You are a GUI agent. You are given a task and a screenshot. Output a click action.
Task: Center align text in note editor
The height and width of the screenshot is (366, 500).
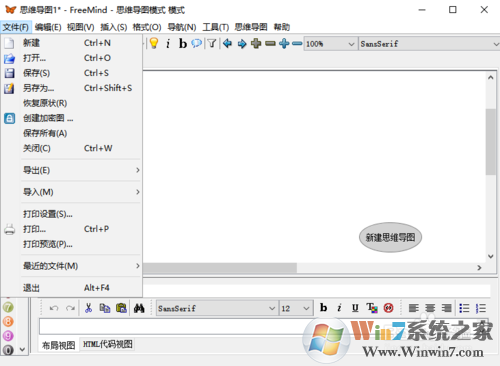pyautogui.click(x=430, y=308)
